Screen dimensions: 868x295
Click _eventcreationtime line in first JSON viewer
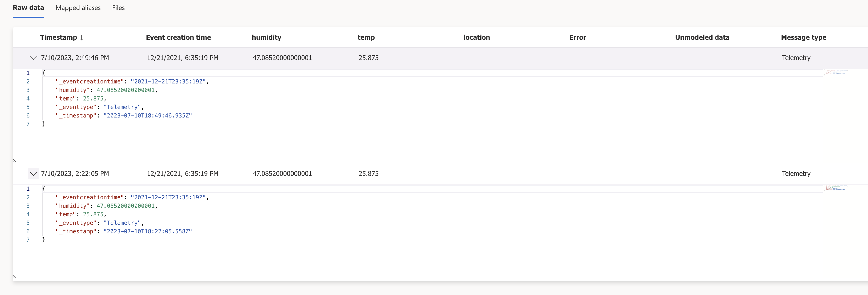point(132,81)
